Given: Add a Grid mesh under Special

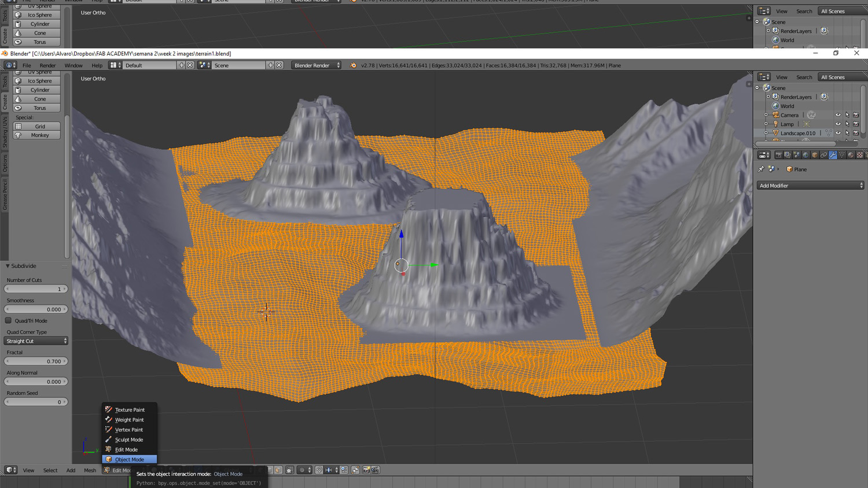Looking at the screenshot, I should pyautogui.click(x=36, y=126).
